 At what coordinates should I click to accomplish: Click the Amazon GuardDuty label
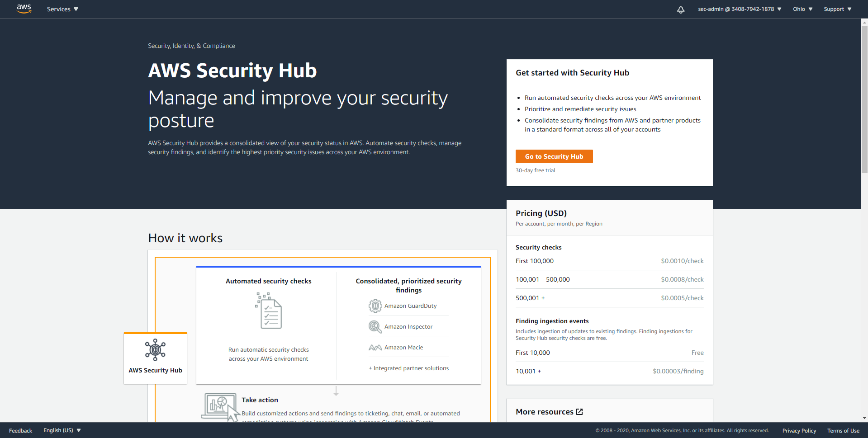coord(411,306)
